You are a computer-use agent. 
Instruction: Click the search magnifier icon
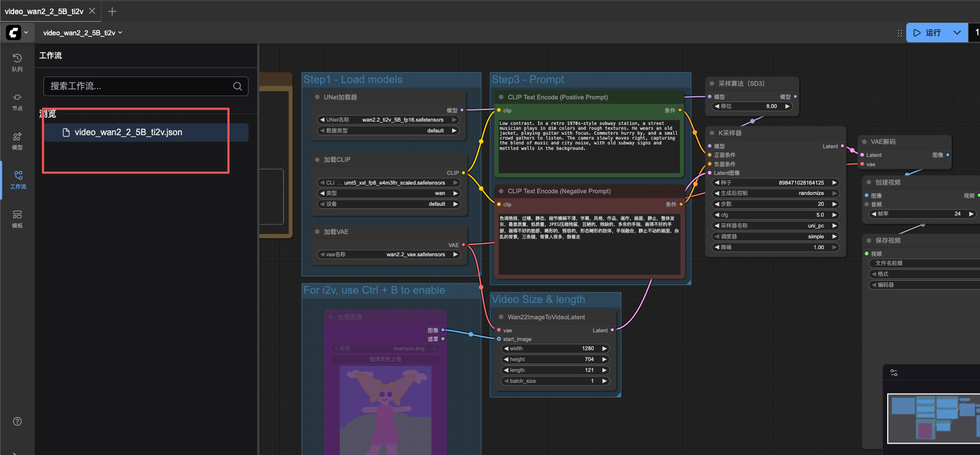click(x=238, y=86)
